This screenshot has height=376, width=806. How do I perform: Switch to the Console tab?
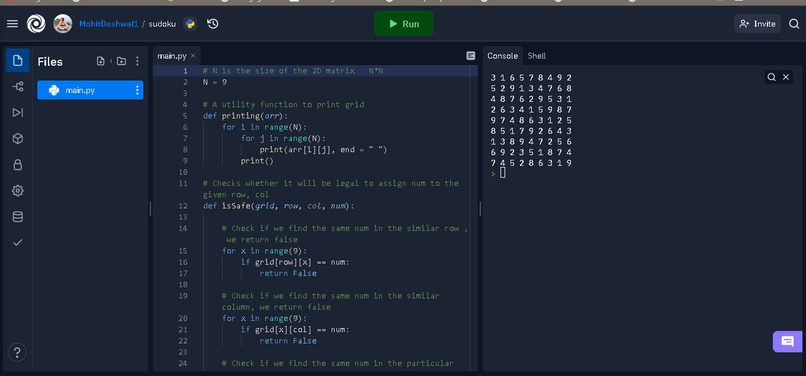[502, 56]
